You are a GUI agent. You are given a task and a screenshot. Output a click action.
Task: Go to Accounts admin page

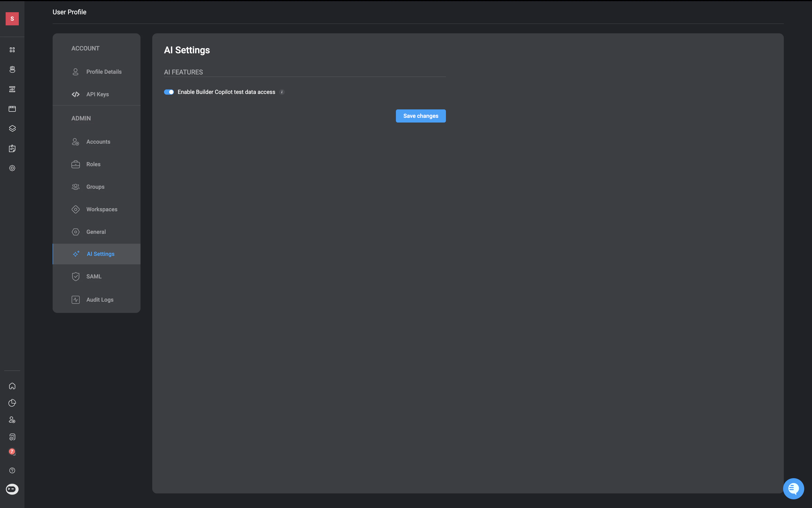click(98, 142)
